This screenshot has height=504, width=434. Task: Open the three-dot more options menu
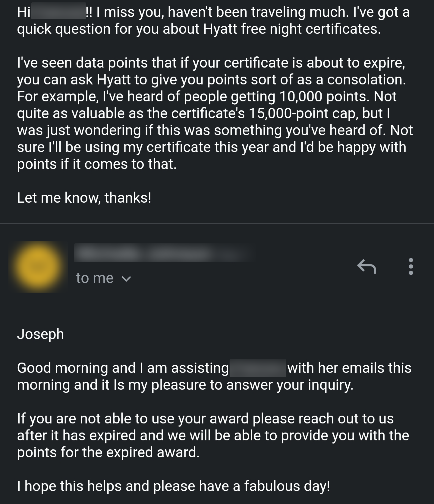[411, 267]
